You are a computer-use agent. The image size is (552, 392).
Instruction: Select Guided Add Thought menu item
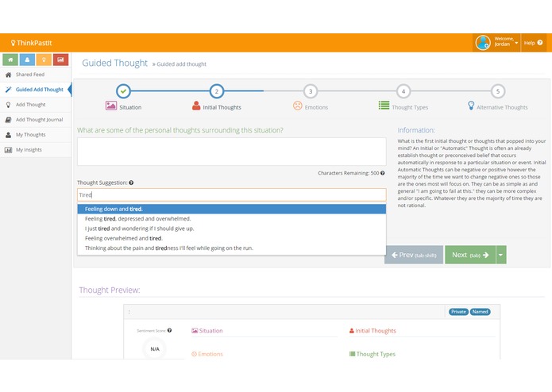36,90
